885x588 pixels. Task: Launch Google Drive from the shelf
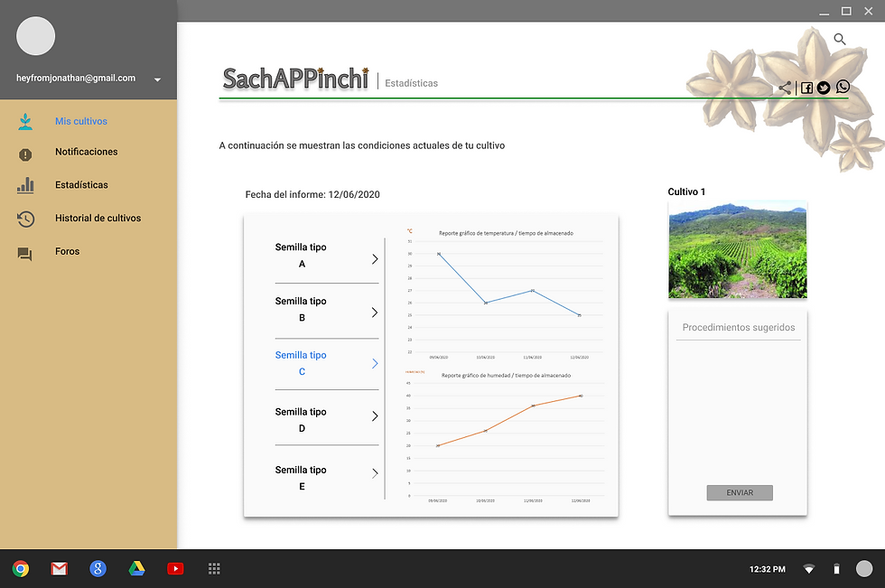(x=136, y=569)
